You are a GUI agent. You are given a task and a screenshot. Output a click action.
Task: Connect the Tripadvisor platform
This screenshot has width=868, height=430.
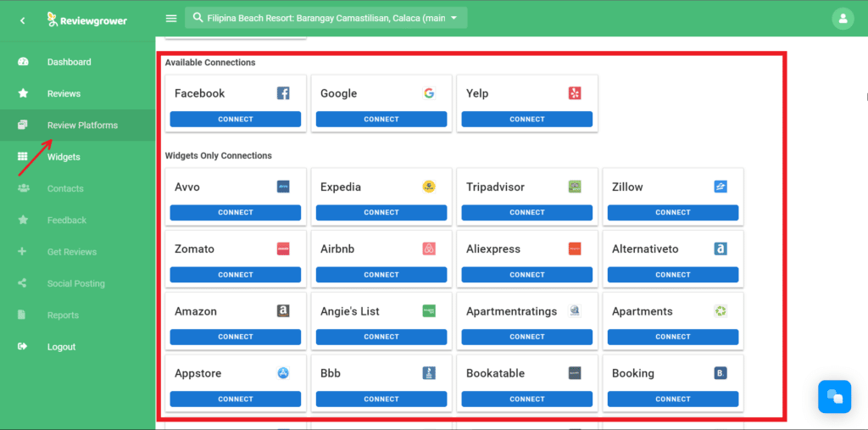pyautogui.click(x=527, y=212)
